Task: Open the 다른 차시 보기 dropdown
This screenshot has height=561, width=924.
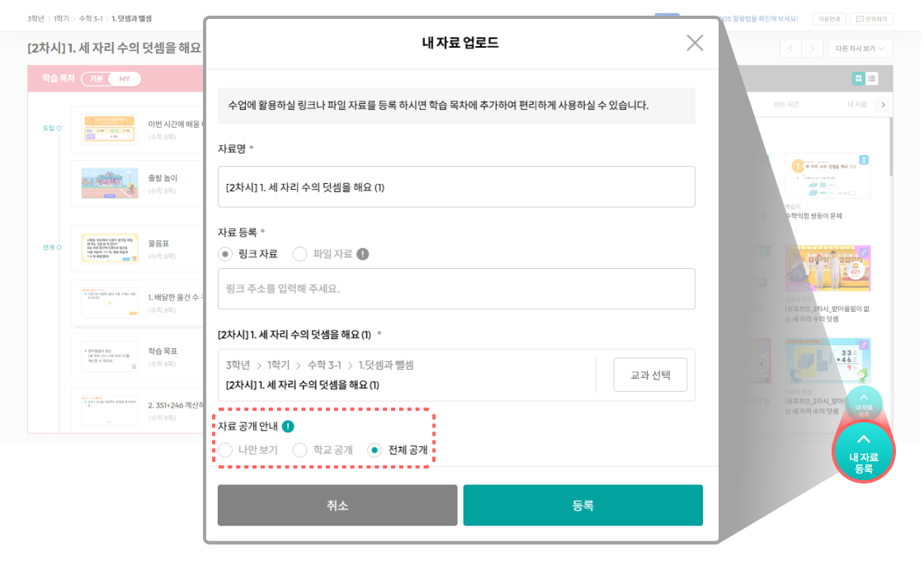Action: 860,49
